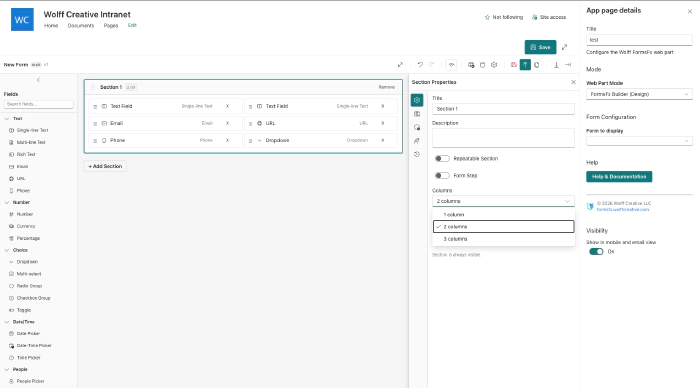Undo the last form change
The width and height of the screenshot is (700, 388).
420,65
